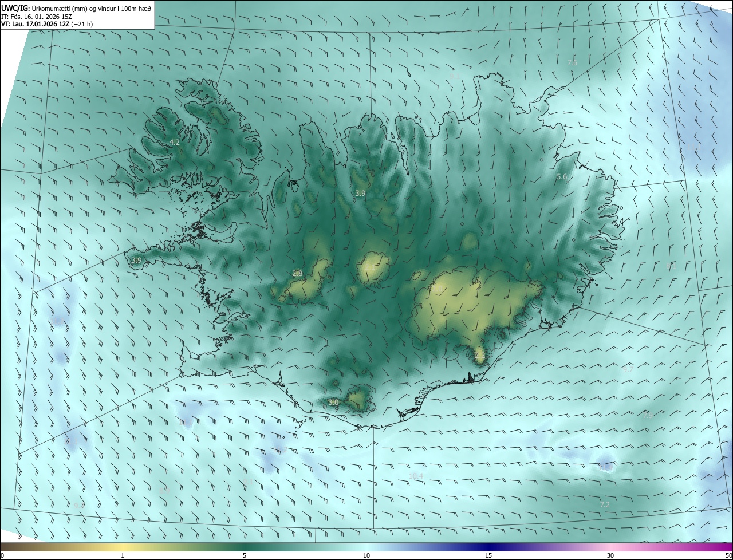Click the "2.2" value label on the southeast glacier tip
The width and height of the screenshot is (733, 560).
[480, 356]
